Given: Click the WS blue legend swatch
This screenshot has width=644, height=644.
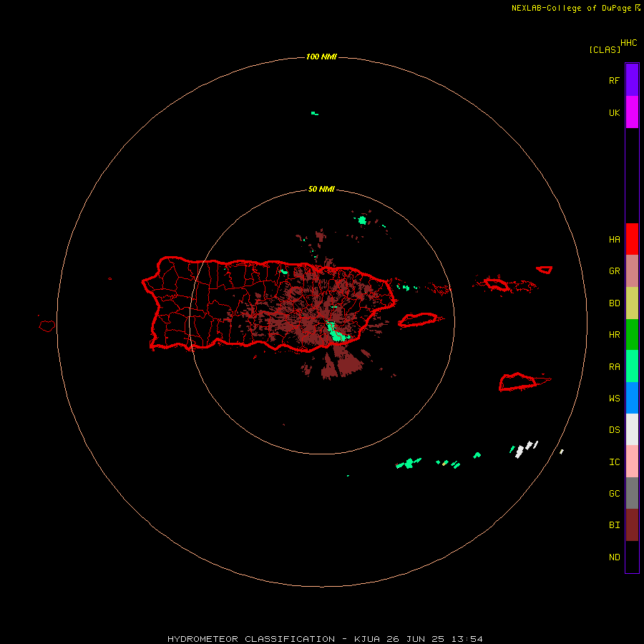Looking at the screenshot, I should pyautogui.click(x=632, y=398).
